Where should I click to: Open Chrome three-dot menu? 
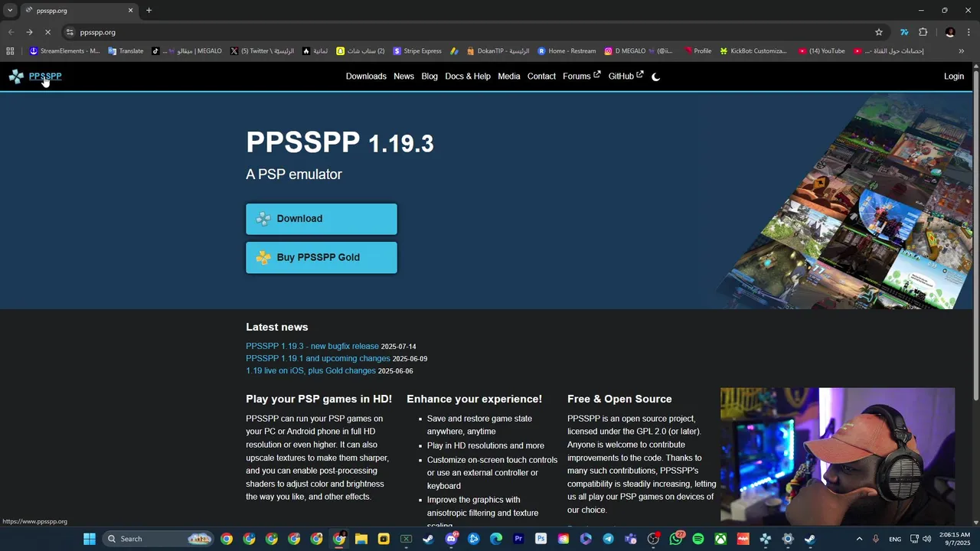[x=969, y=32]
